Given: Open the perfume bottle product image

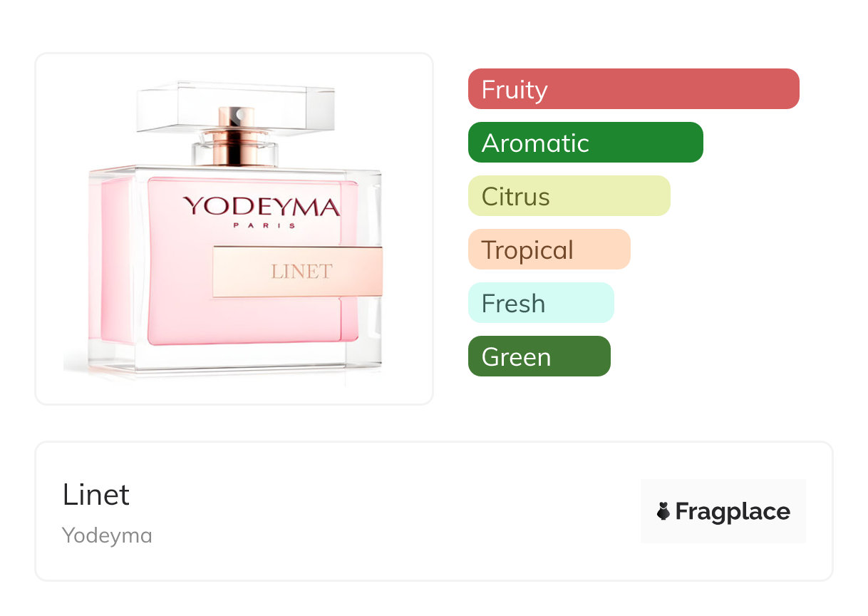Looking at the screenshot, I should click(234, 228).
